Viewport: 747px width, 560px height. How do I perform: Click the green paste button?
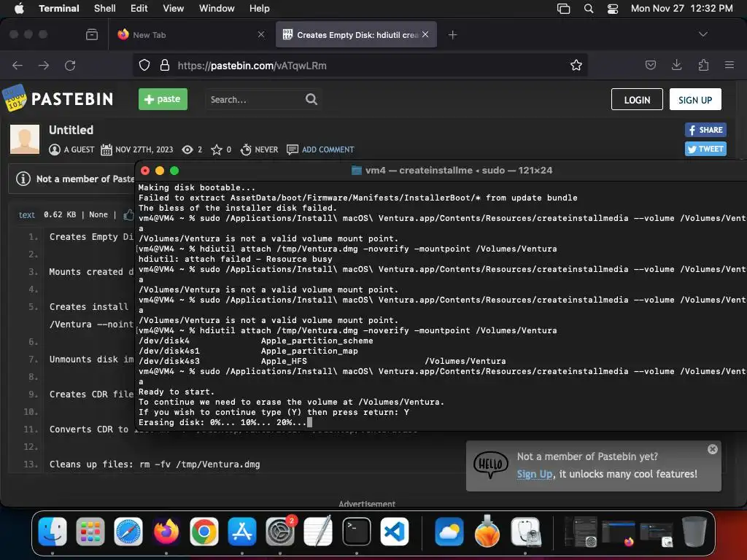pyautogui.click(x=163, y=99)
